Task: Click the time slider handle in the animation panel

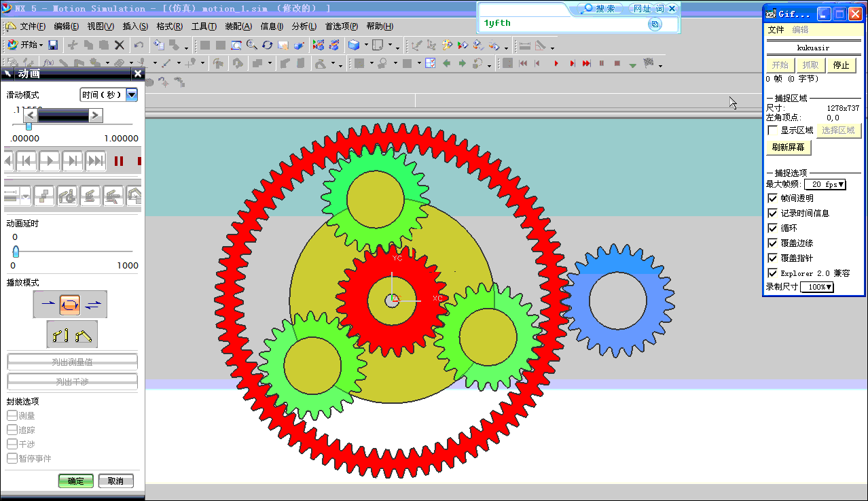Action: pos(29,126)
